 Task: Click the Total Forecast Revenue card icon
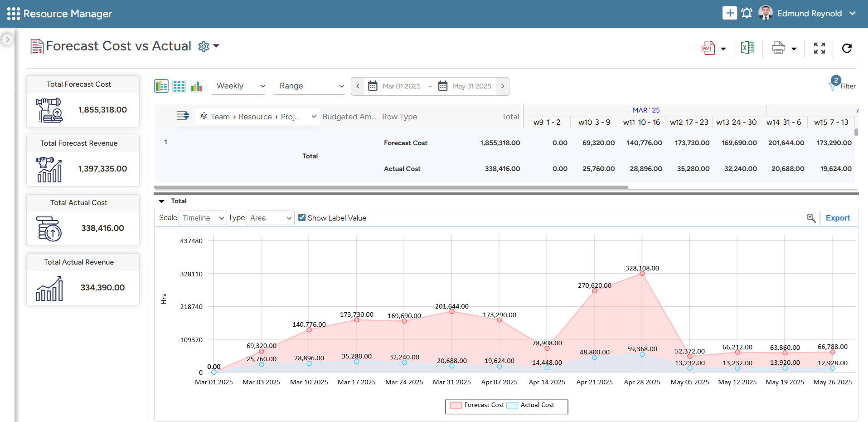click(x=49, y=169)
